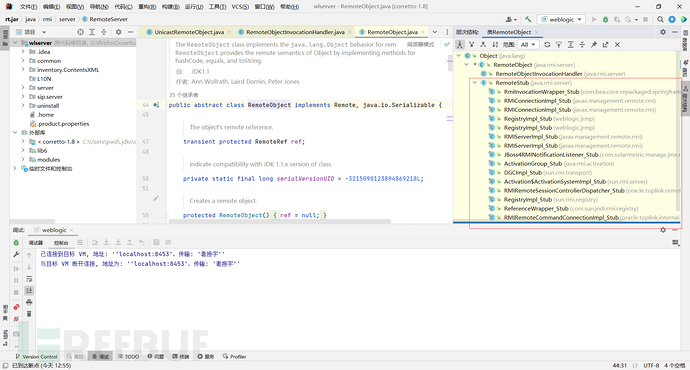
Task: Open project panel settings gear
Action: [x=118, y=32]
